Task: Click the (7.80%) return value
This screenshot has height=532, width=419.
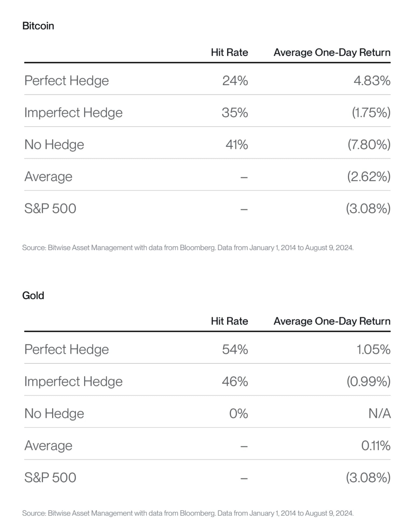Action: coord(369,144)
